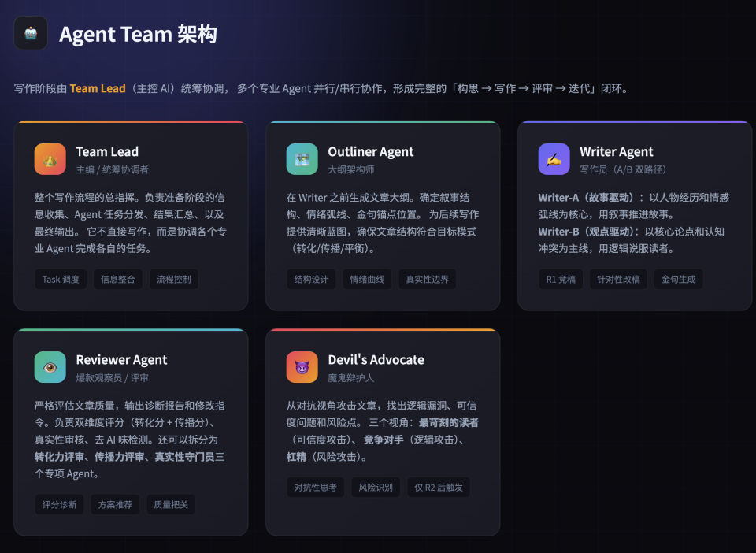Click the 信息整合 tag
This screenshot has width=756, height=553.
[117, 278]
